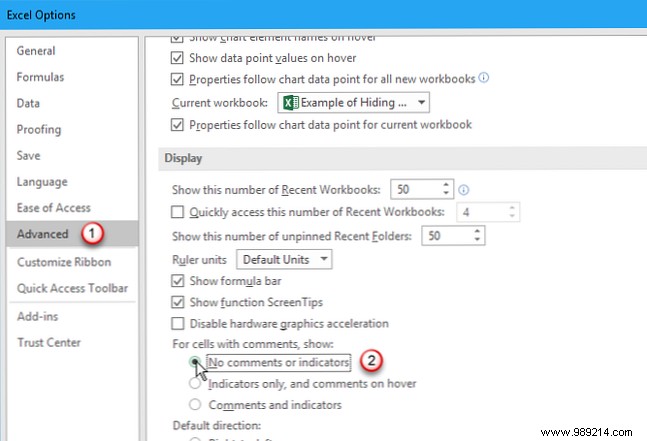Enable Quickly access this number of Recent Workbooks
The image size is (647, 441).
point(177,212)
